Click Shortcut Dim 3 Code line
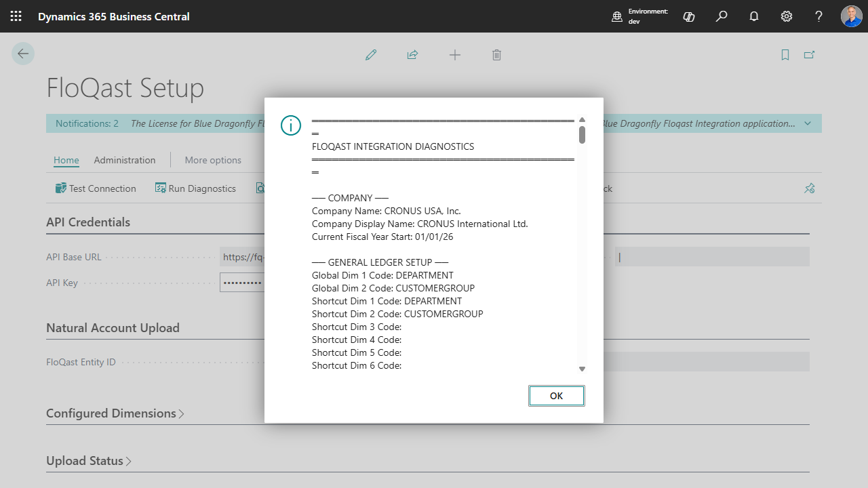The height and width of the screenshot is (488, 868). (x=357, y=327)
